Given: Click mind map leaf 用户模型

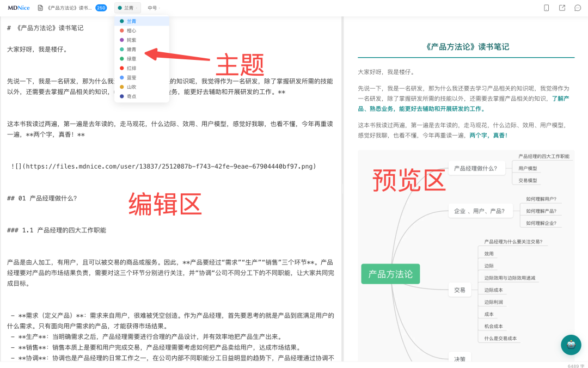Looking at the screenshot, I should 528,168.
